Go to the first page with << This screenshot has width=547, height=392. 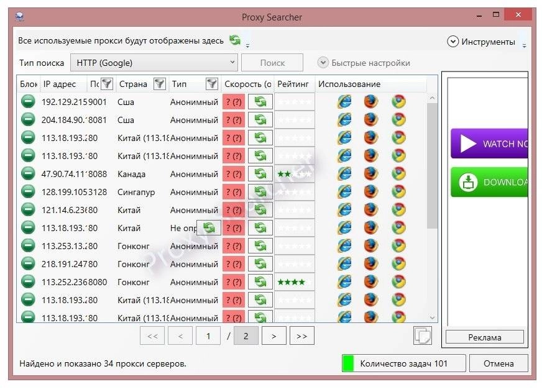coord(152,336)
